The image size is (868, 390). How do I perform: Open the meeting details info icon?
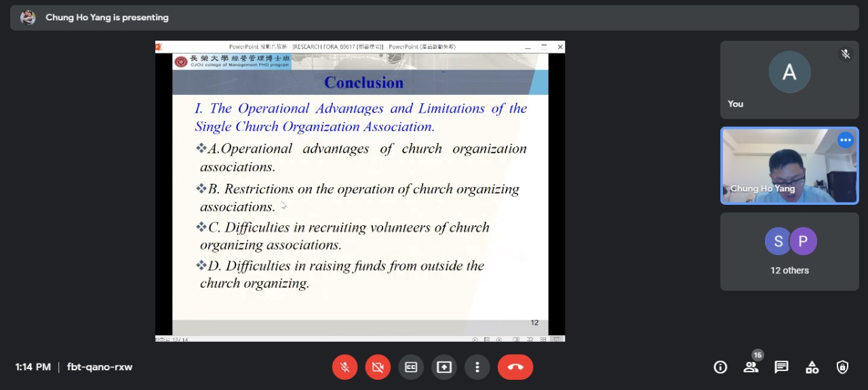point(720,367)
